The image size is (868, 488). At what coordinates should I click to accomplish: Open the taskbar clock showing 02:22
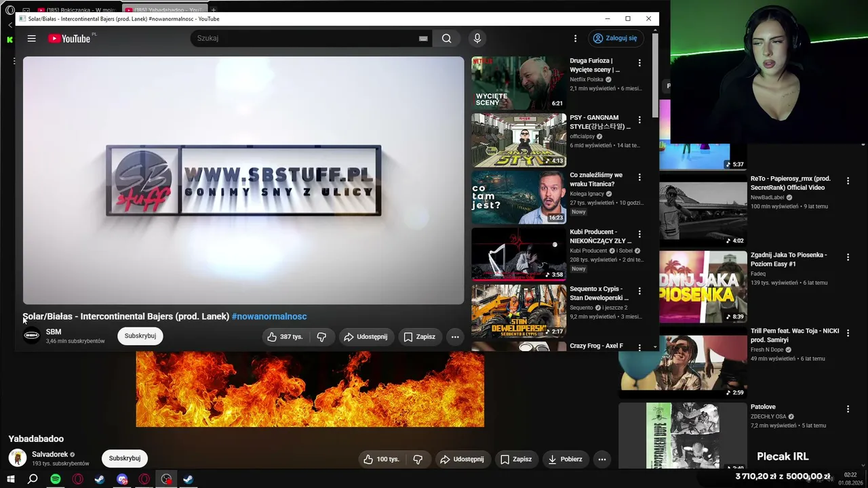850,479
